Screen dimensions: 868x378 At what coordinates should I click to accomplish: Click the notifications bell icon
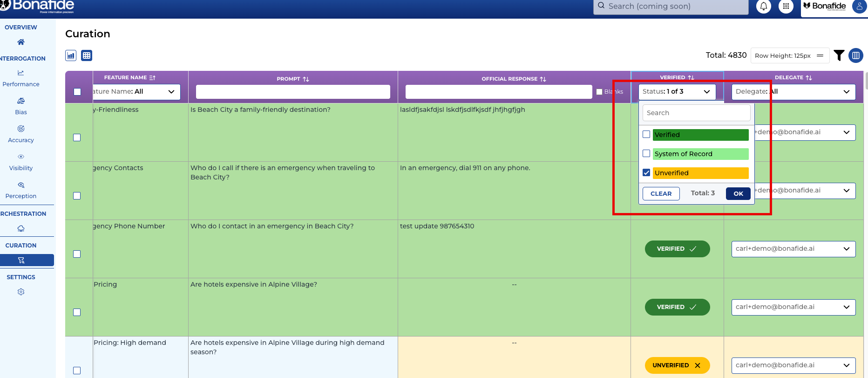[764, 7]
